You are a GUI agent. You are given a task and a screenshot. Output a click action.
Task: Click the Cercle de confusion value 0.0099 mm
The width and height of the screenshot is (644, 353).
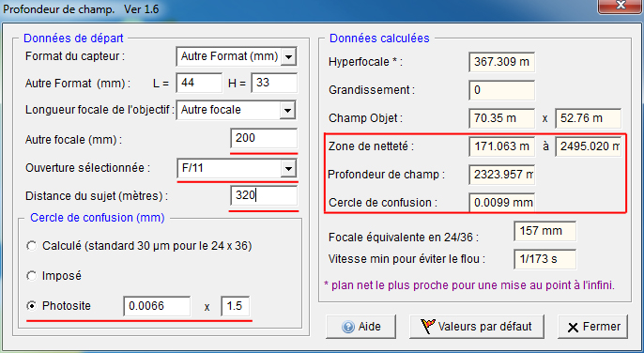(502, 203)
